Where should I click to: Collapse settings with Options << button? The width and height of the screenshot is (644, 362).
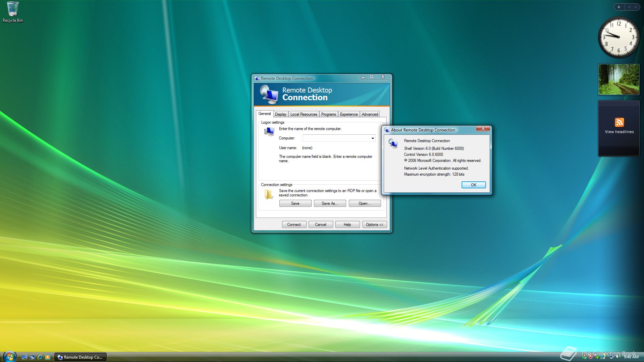click(x=374, y=225)
